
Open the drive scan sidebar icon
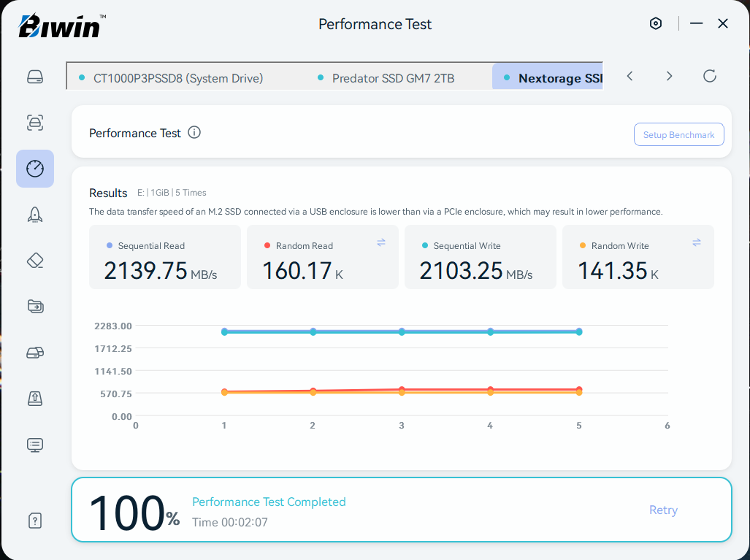click(35, 123)
